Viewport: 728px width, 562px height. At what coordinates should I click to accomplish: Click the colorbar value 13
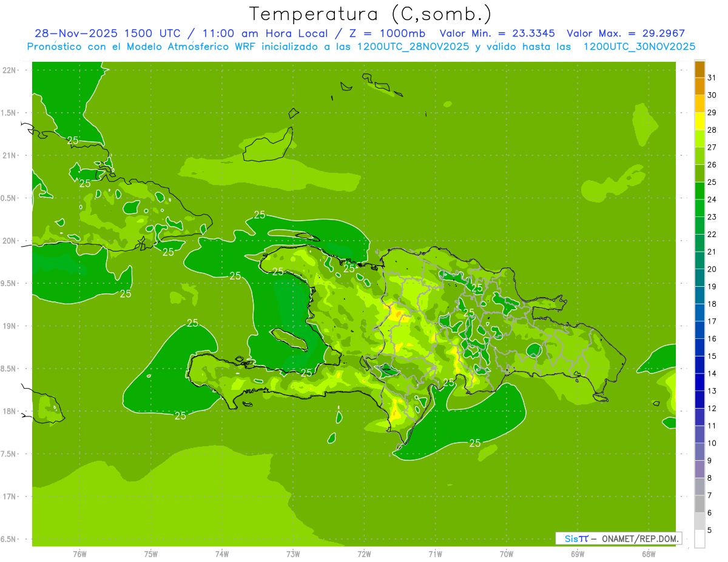(712, 391)
